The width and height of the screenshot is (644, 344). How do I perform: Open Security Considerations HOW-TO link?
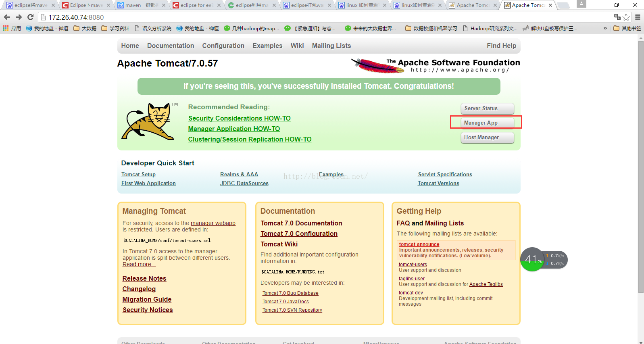point(239,118)
